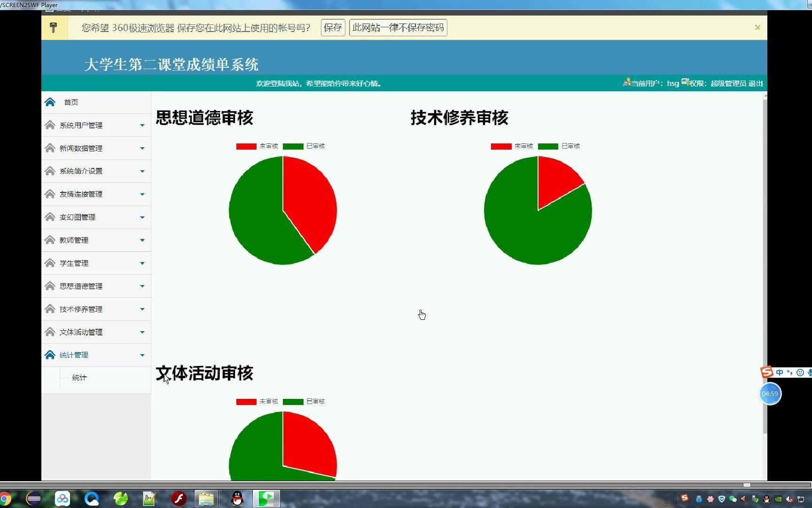Open 统计管理 menu label

tap(74, 355)
